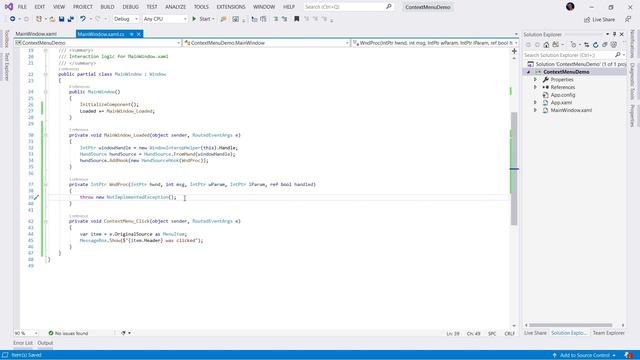Click the bookmark icon in the toolbar
Image resolution: width=640 pixels, height=360 pixels.
(297, 19)
